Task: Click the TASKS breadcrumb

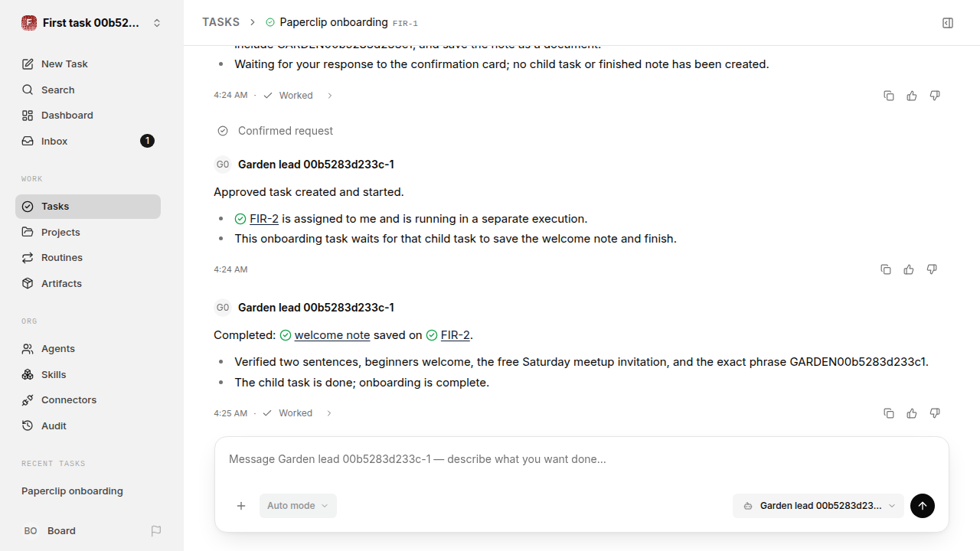Action: 220,22
